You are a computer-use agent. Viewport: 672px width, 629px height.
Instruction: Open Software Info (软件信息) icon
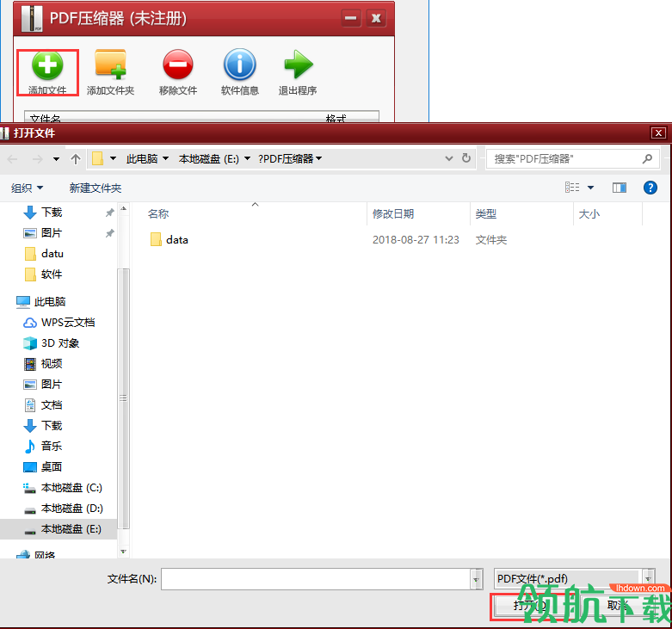(239, 65)
